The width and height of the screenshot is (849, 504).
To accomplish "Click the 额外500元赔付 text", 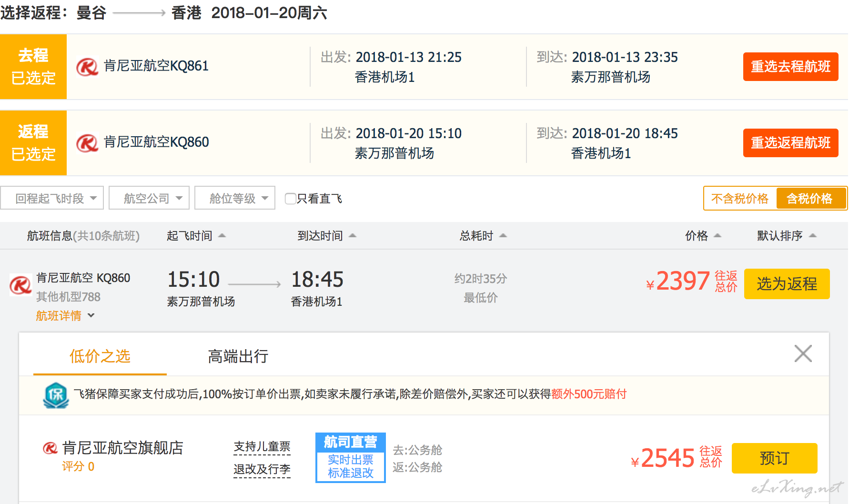I will click(589, 394).
